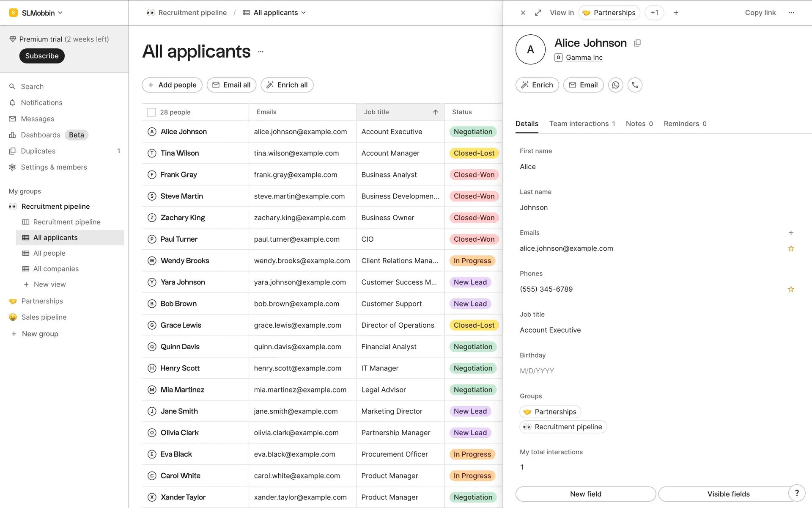Open Notifications in the sidebar
The width and height of the screenshot is (812, 508).
41,102
